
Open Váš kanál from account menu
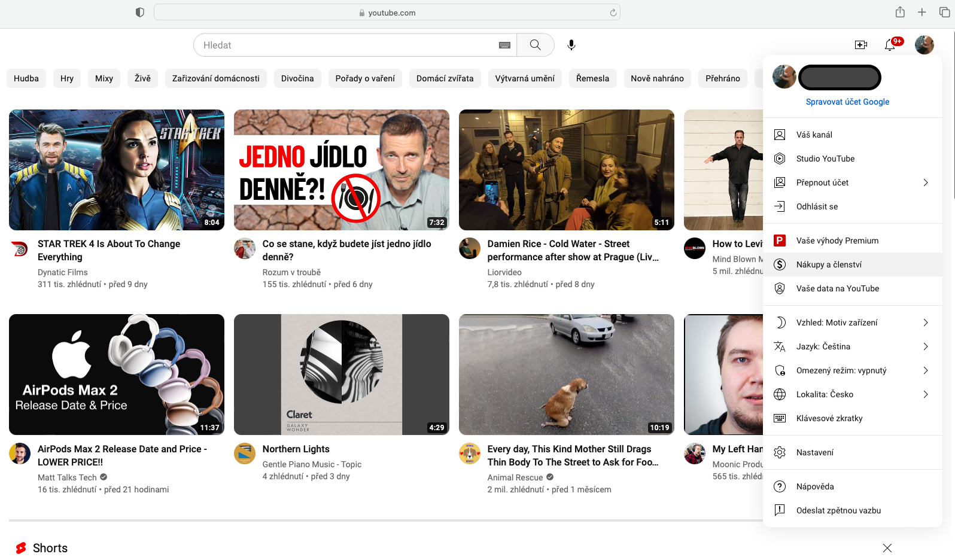(853, 135)
